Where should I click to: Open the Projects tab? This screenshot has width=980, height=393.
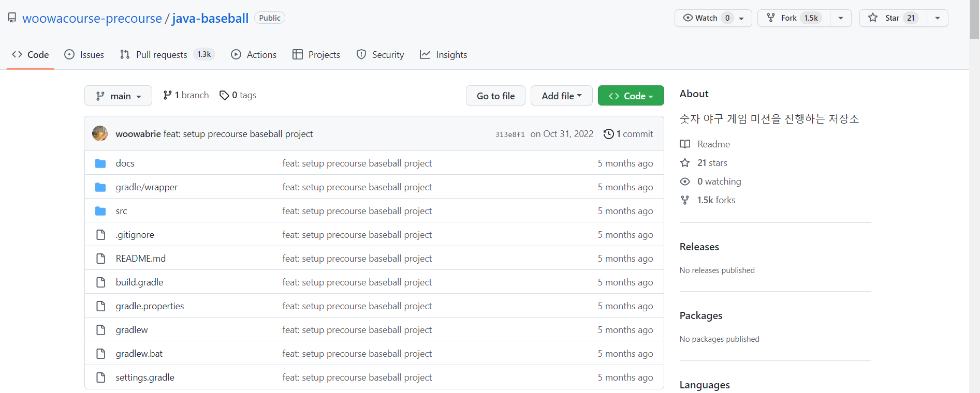pyautogui.click(x=316, y=55)
